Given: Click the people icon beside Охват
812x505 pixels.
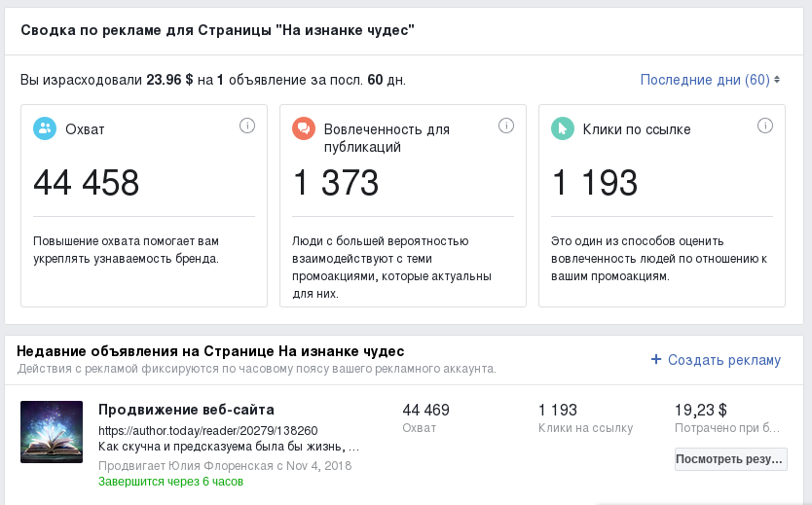Looking at the screenshot, I should 45,128.
